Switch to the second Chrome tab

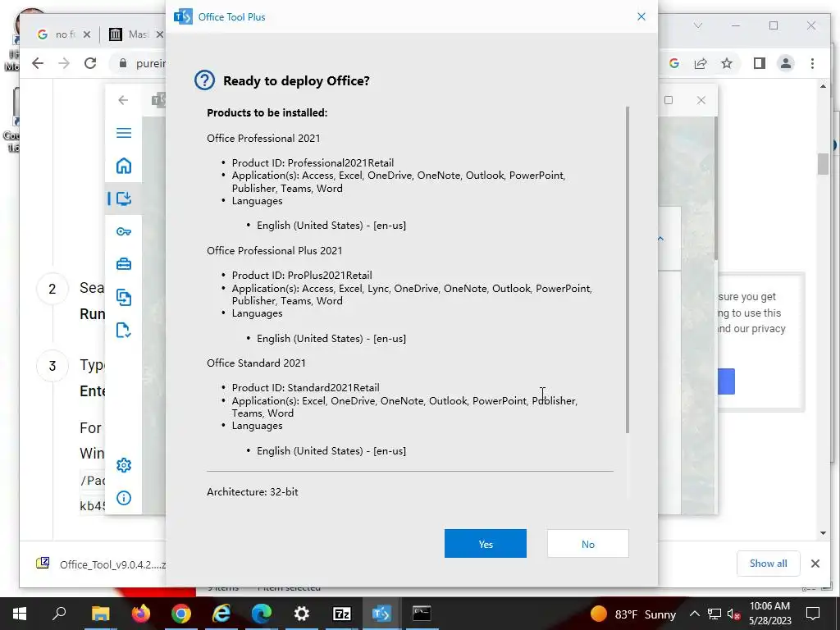tap(129, 34)
